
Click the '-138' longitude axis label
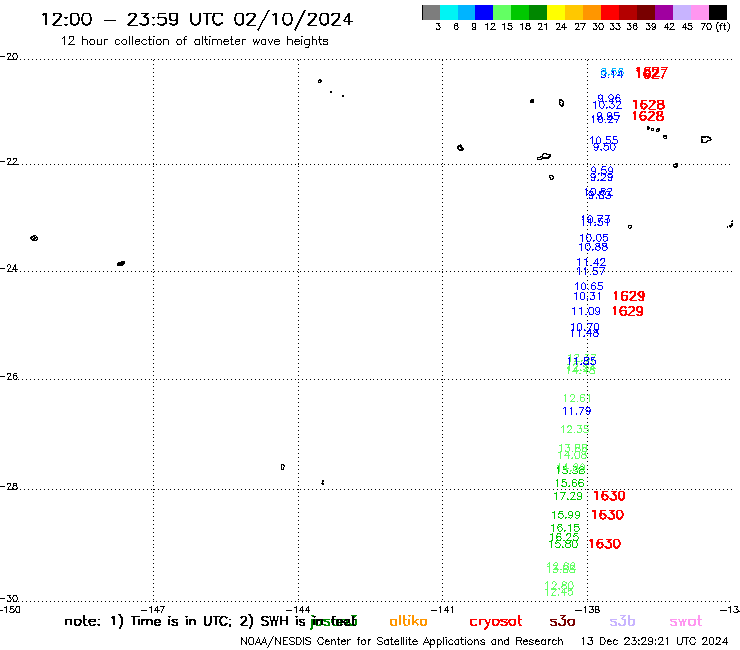click(588, 609)
